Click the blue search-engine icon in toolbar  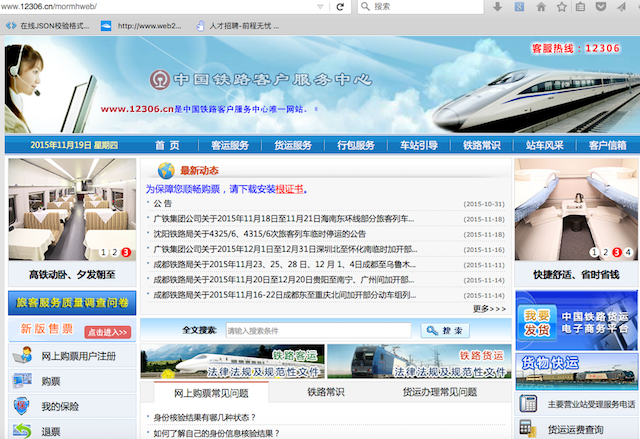point(519,7)
